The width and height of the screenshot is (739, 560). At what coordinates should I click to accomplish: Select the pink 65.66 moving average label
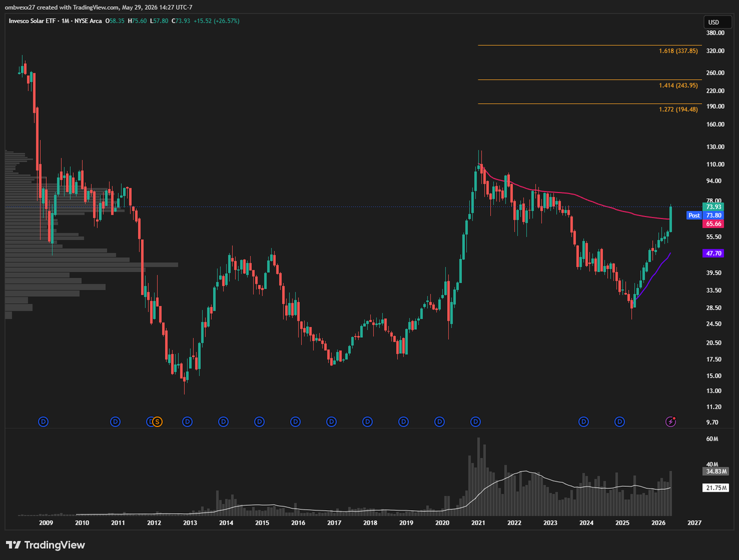pos(714,224)
